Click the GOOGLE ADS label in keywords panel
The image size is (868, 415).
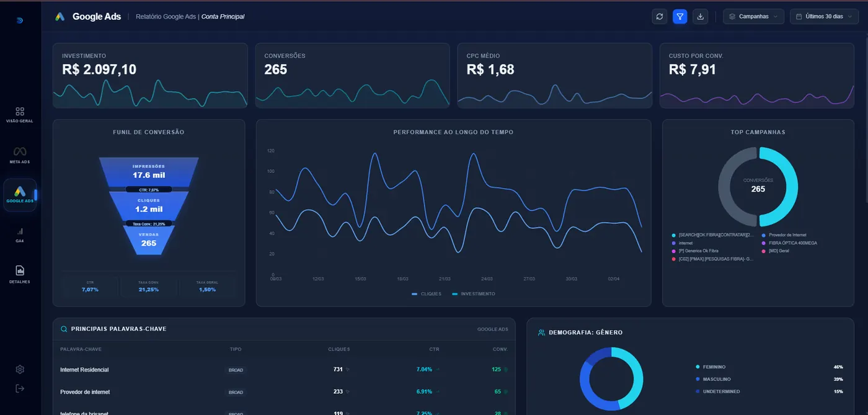(493, 329)
